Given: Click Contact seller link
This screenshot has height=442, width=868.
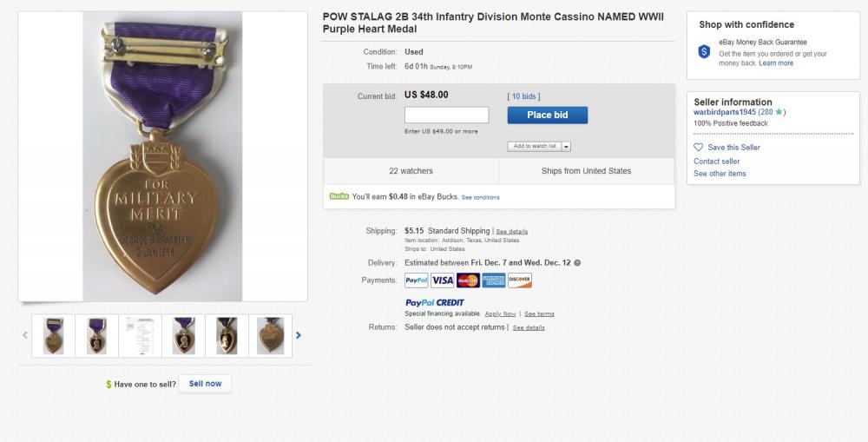Looking at the screenshot, I should point(716,162).
